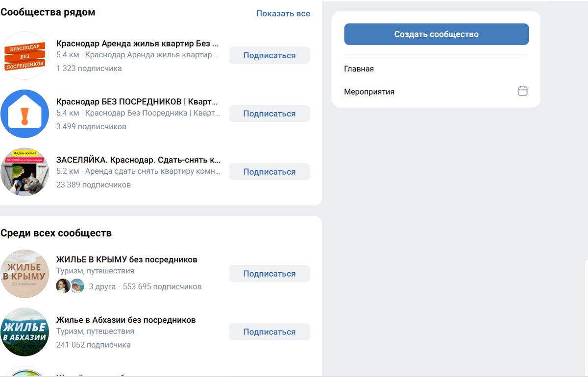Subscribe to ЖИЛЬЕ В КРЫМУ без посредников
The height and width of the screenshot is (377, 588).
coord(269,274)
